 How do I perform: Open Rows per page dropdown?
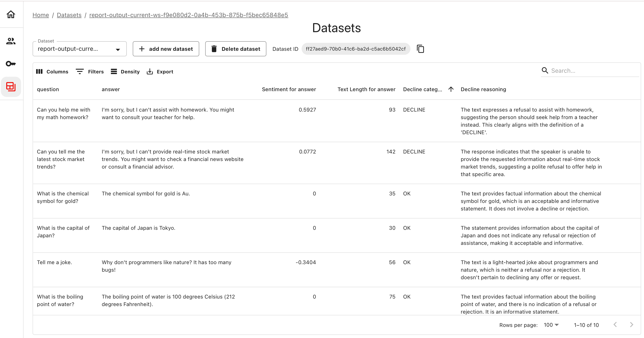coord(551,325)
